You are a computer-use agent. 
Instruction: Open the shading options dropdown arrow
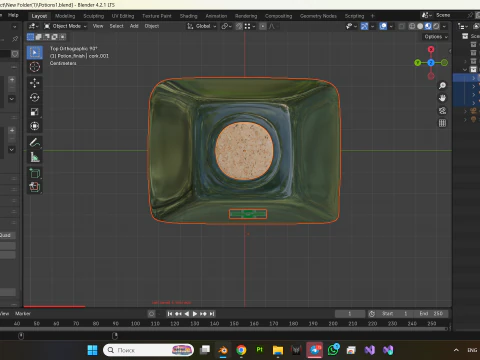[444, 26]
